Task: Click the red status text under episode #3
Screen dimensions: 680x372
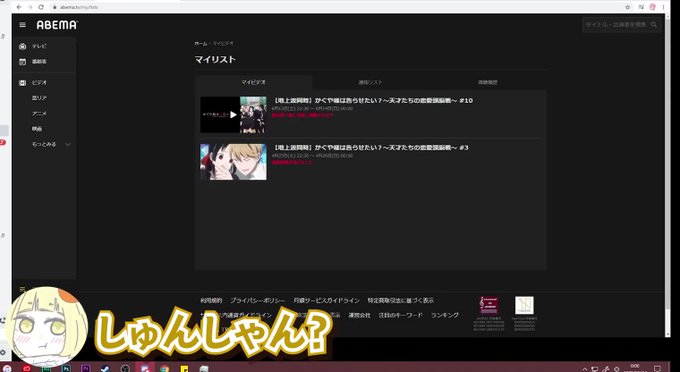Action: (291, 163)
